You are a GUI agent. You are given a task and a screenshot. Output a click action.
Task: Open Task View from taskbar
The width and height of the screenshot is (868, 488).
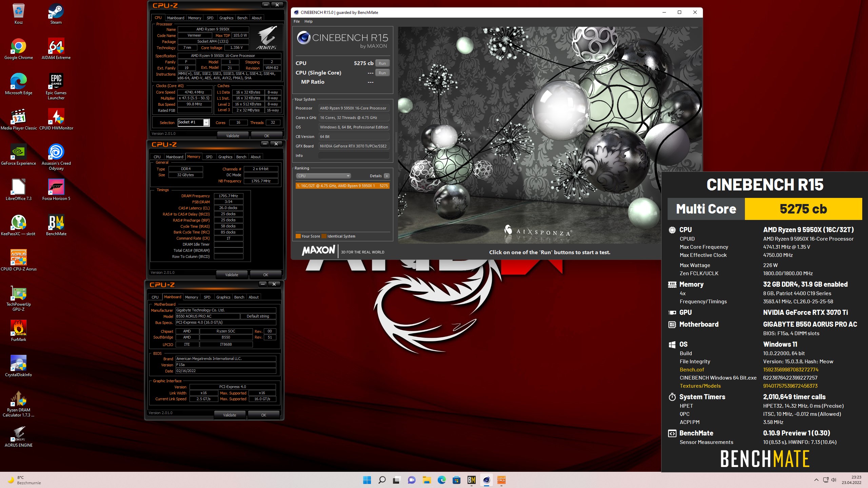(397, 480)
